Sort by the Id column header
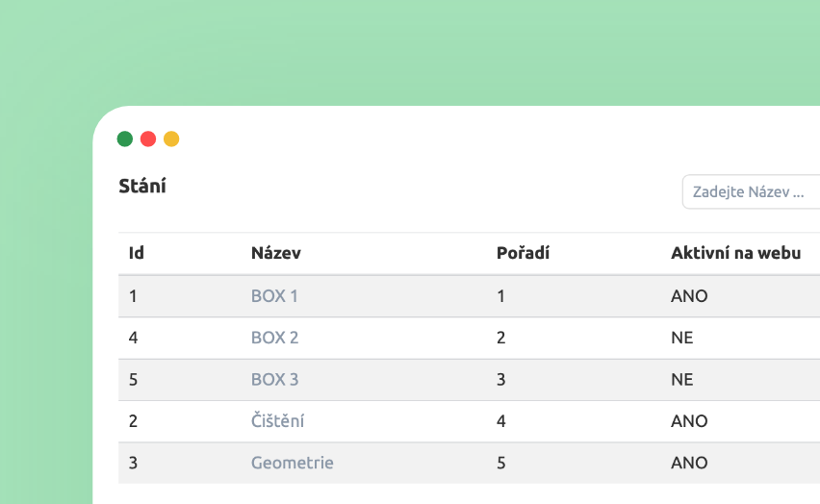Viewport: 820px width, 504px height. pyautogui.click(x=137, y=254)
